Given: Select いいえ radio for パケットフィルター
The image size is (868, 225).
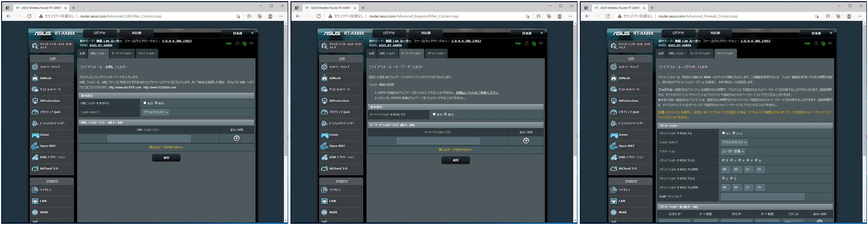Looking at the screenshot, I should 734,133.
